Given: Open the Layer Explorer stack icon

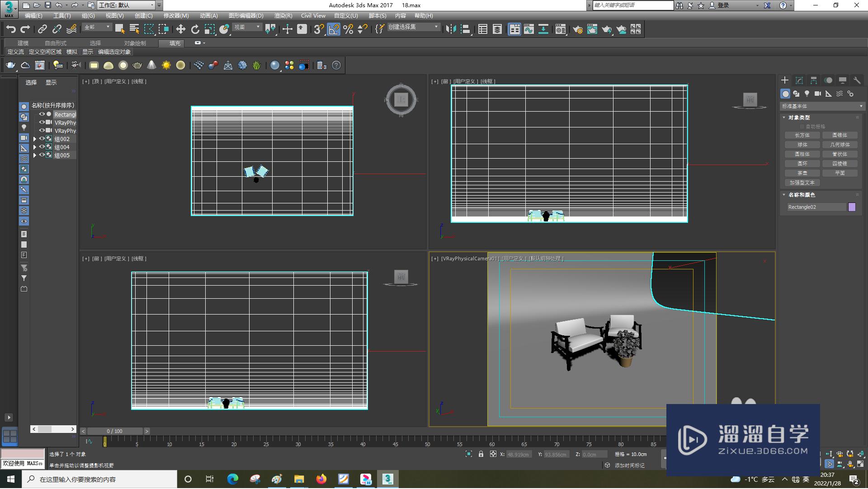Looking at the screenshot, I should click(x=497, y=29).
